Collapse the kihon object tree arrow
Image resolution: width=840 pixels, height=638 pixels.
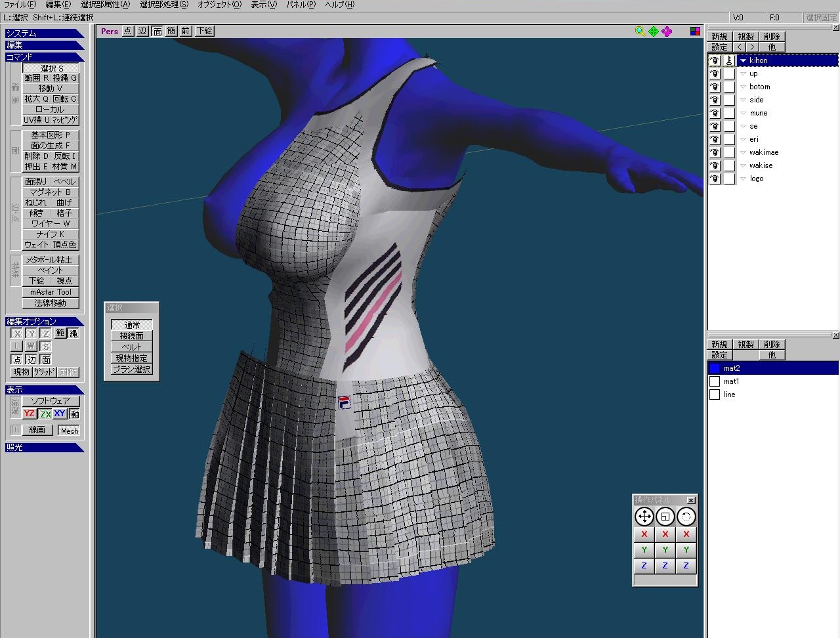click(x=743, y=60)
